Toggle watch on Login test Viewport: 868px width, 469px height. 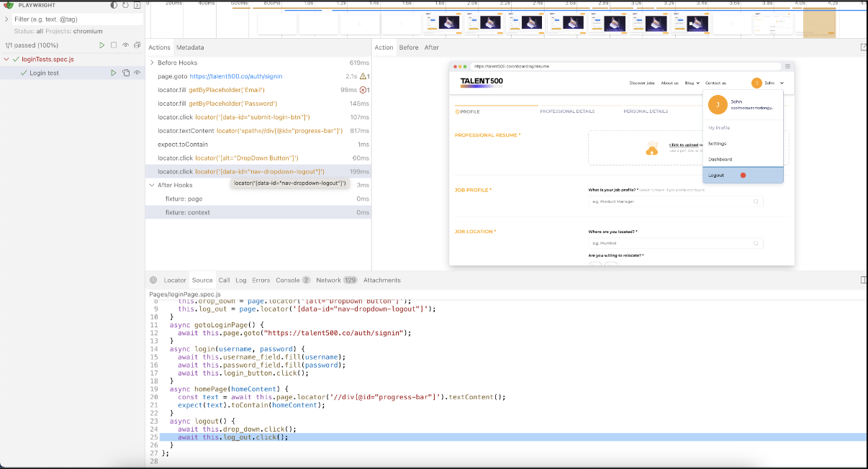pos(137,73)
